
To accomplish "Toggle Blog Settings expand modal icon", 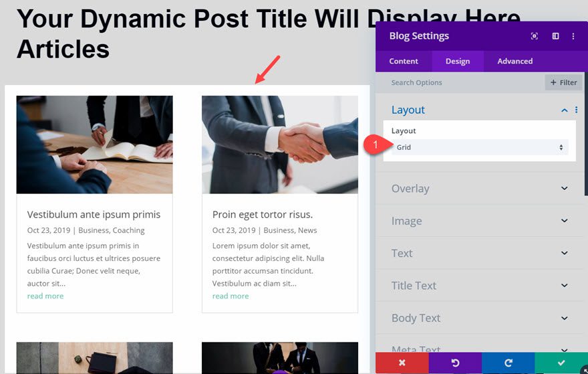I will pyautogui.click(x=535, y=36).
